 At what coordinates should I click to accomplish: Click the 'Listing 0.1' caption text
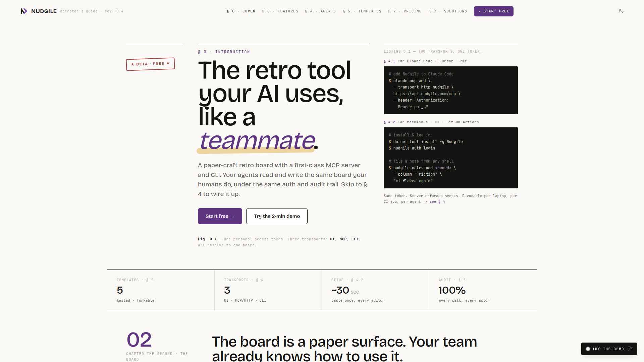point(433,52)
